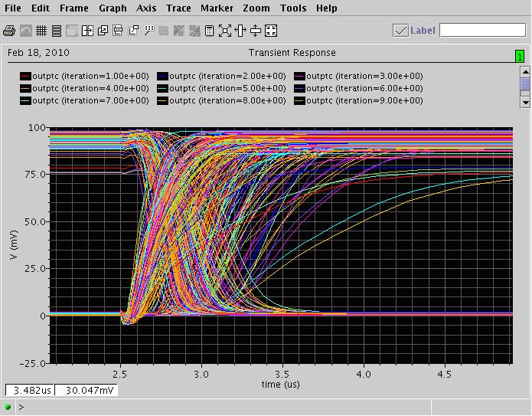Click the calculator icon in toolbar
Image resolution: width=532 pixels, height=416 pixels.
pos(209,31)
